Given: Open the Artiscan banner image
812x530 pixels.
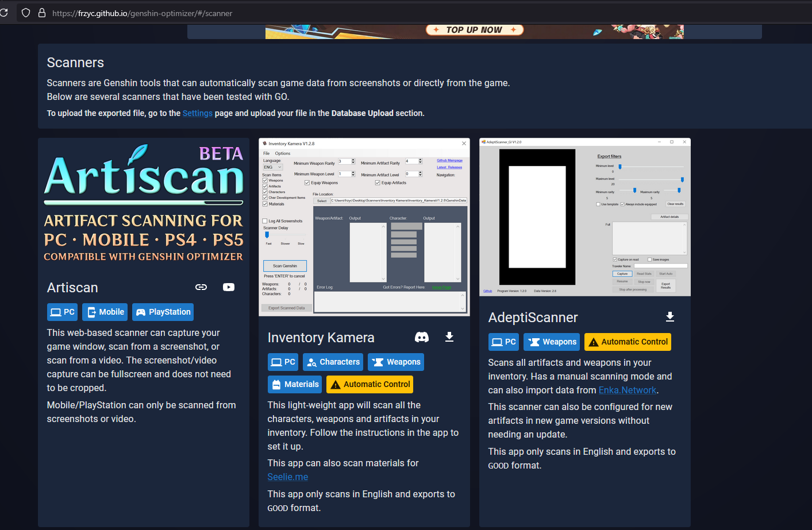Looking at the screenshot, I should 144,204.
